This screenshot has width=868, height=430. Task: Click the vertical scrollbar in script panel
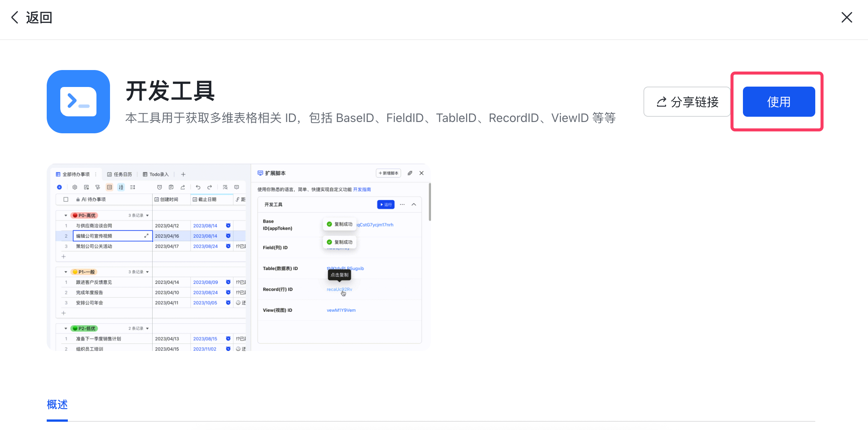[429, 202]
